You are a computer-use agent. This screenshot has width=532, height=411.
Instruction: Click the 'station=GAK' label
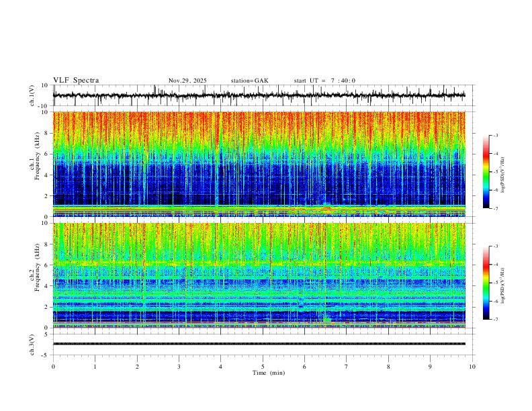[x=249, y=81]
